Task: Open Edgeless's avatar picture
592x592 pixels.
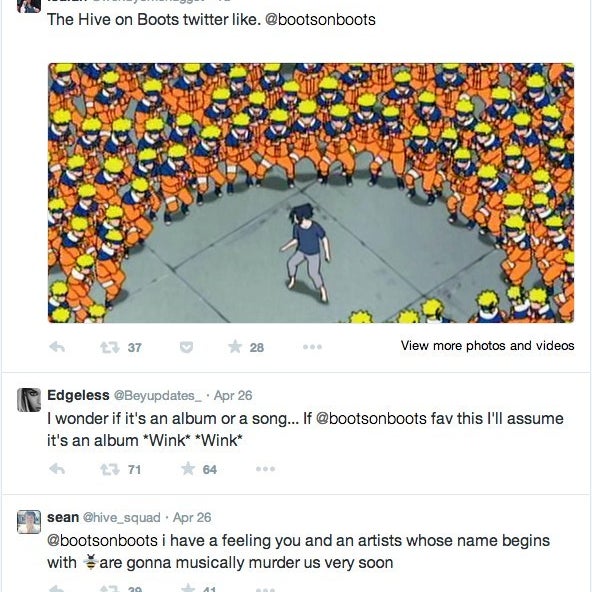Action: (29, 399)
